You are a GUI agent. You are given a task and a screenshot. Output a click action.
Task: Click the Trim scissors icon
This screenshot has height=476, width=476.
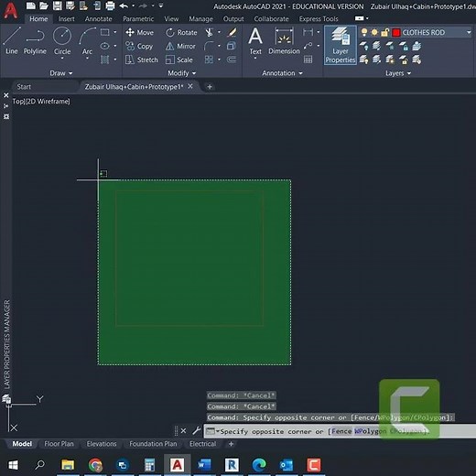click(210, 32)
